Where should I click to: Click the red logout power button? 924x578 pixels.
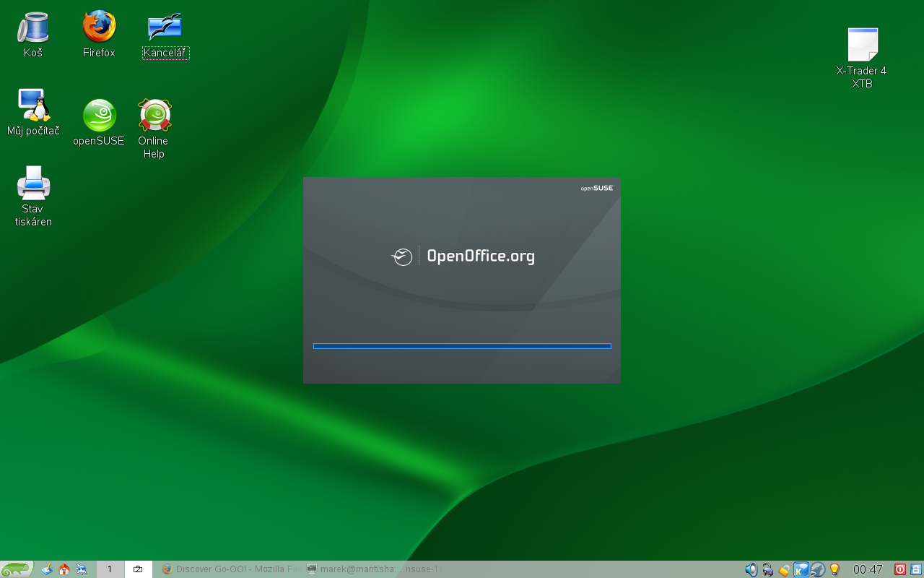point(900,569)
